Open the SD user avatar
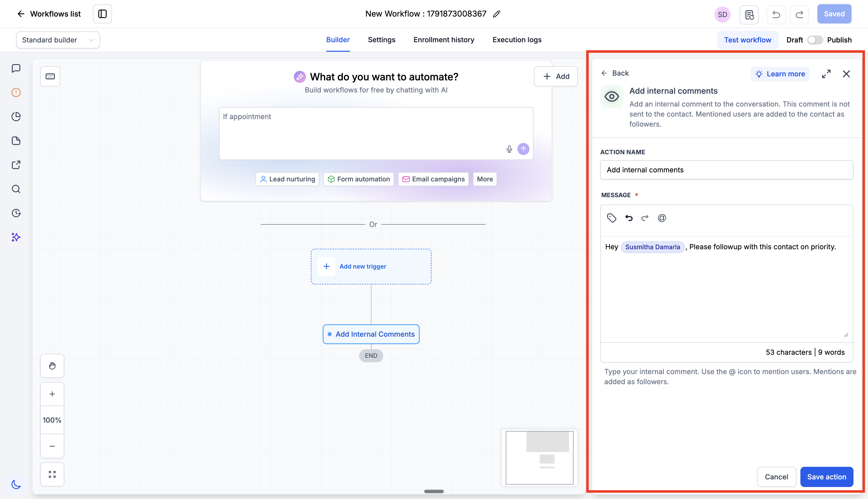This screenshot has width=868, height=499. pos(722,14)
